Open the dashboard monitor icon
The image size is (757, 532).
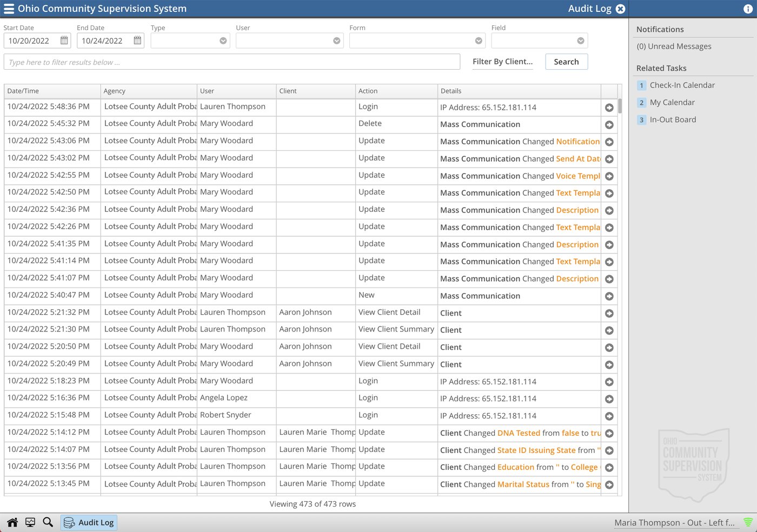point(30,522)
